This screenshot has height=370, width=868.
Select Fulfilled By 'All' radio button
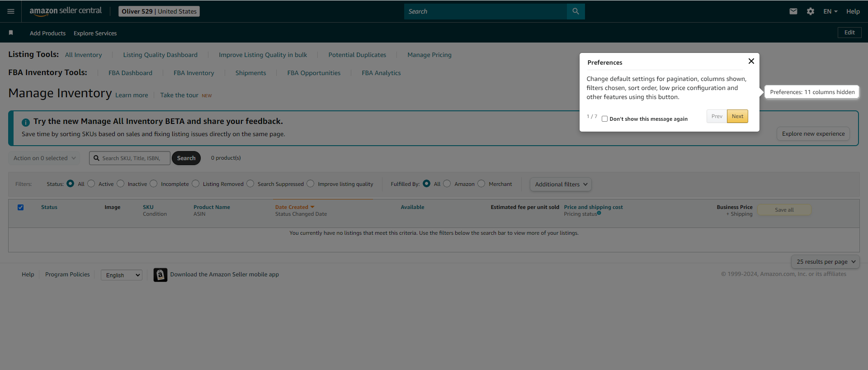point(426,184)
